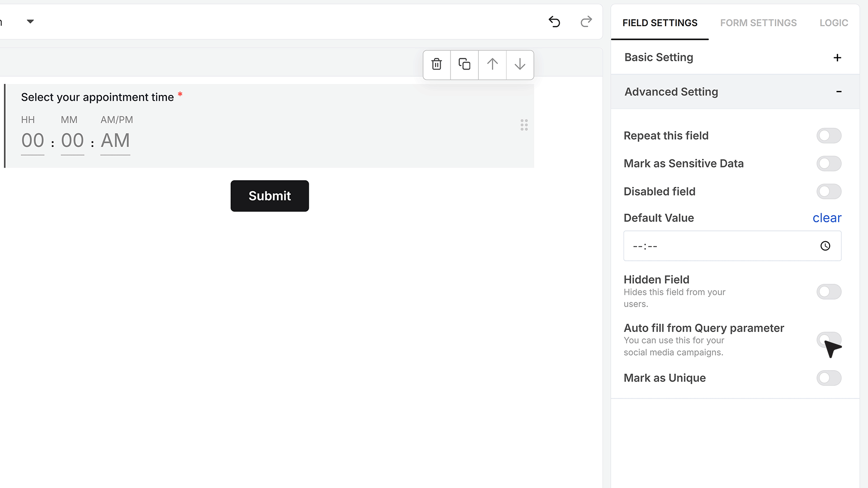Open the Logic tab

(x=834, y=23)
